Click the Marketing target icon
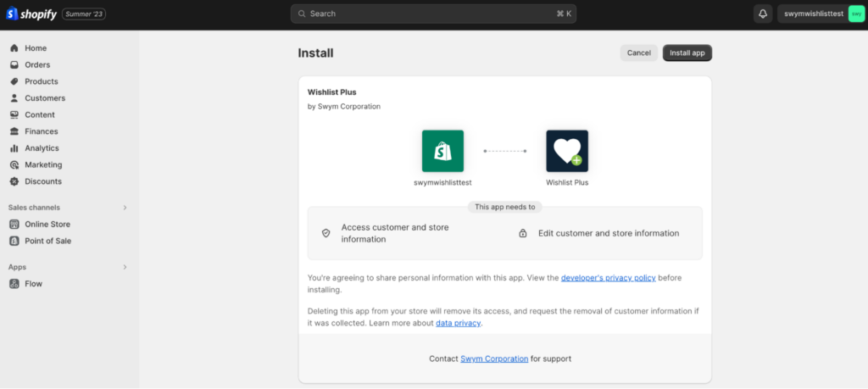Viewport: 868px width, 389px height. coord(14,164)
